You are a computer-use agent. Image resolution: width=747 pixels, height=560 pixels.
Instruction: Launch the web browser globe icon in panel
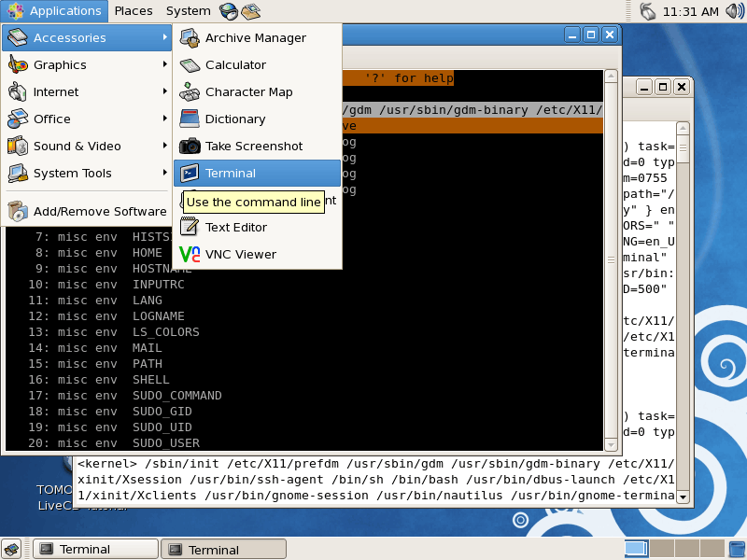tap(229, 11)
